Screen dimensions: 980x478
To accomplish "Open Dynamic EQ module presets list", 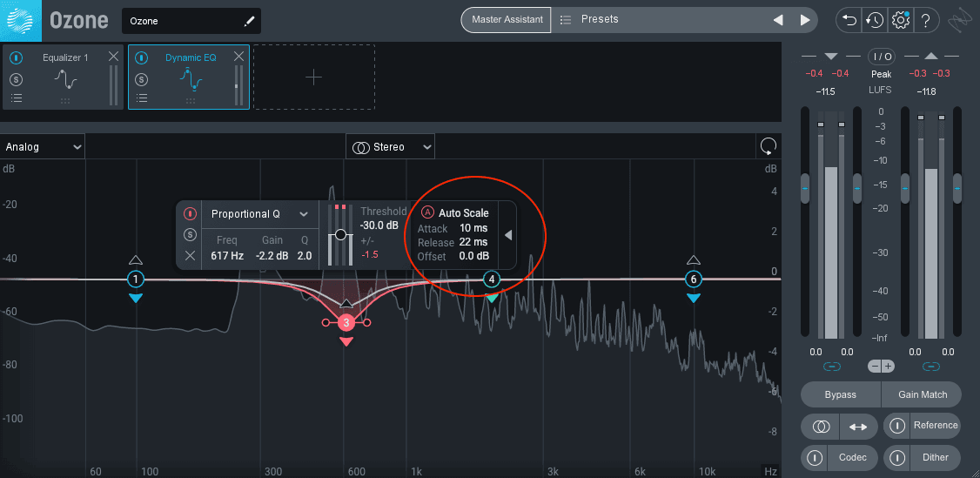I will coord(142,98).
